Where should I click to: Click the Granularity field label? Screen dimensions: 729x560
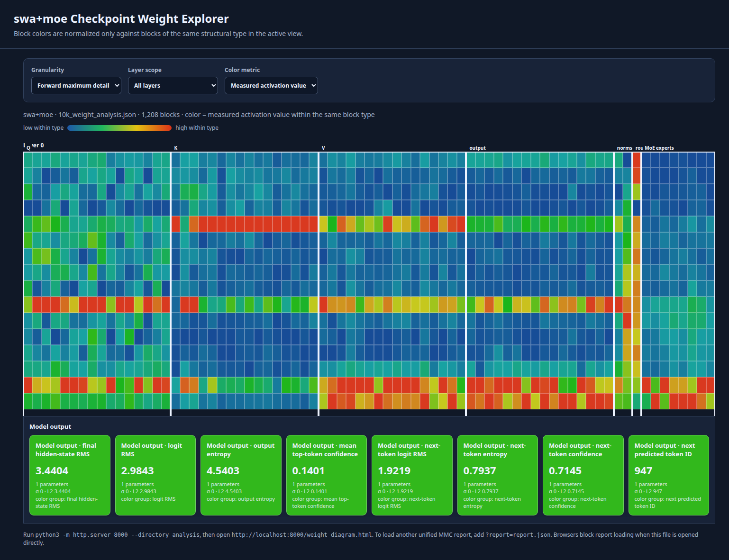pos(48,70)
